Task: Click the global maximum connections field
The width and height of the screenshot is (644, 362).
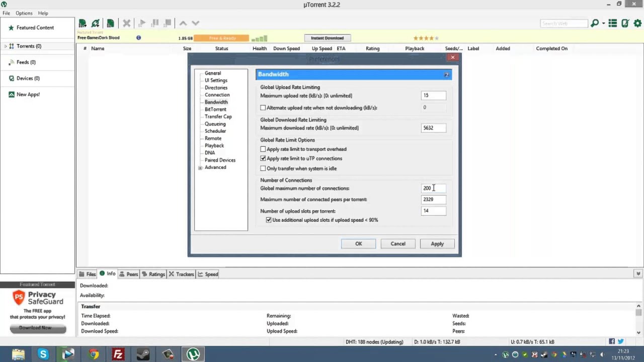Action: coord(433,188)
